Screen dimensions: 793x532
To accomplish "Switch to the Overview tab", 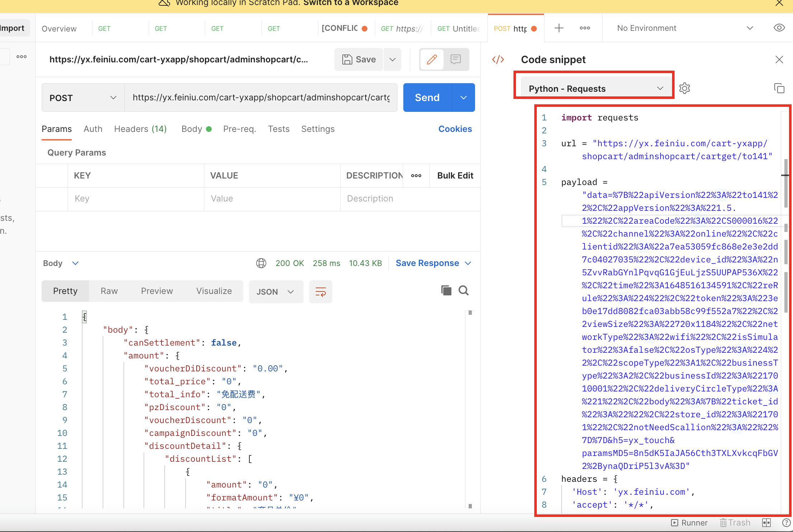I will click(59, 28).
